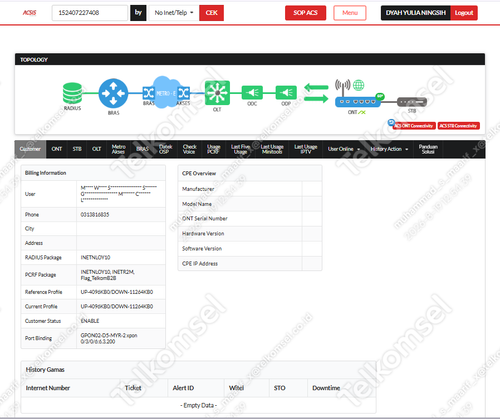
Task: Click the PCRF Package value cell
Action: tap(121, 275)
